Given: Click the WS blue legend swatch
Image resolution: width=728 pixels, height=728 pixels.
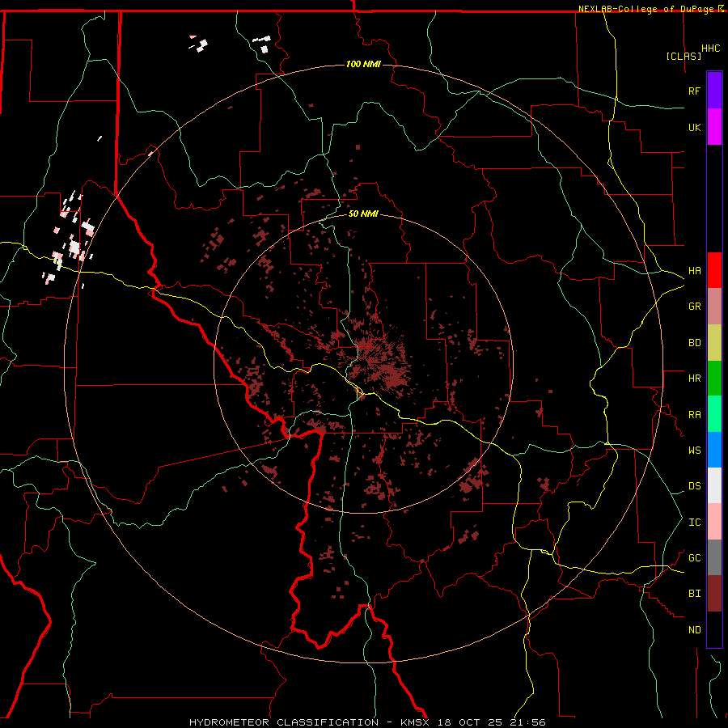Looking at the screenshot, I should pos(714,450).
